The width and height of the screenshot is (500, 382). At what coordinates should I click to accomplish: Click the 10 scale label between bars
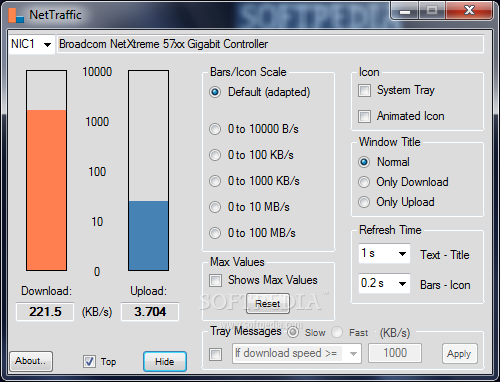97,222
